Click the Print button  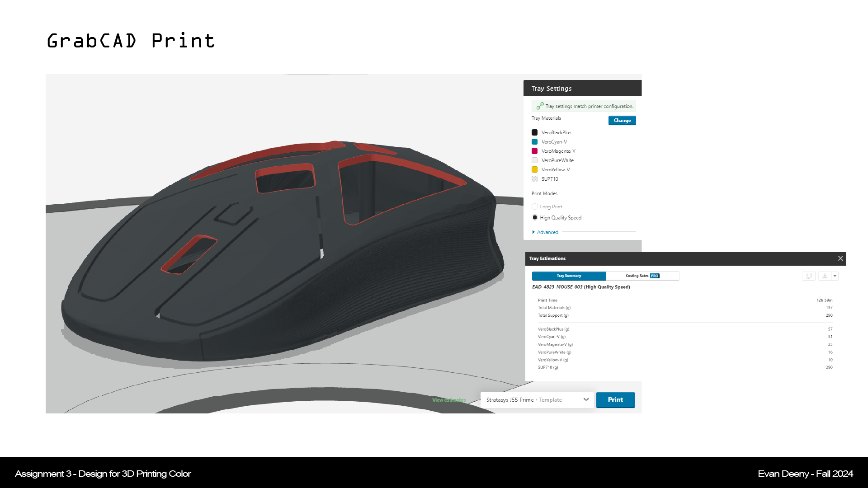coord(615,400)
